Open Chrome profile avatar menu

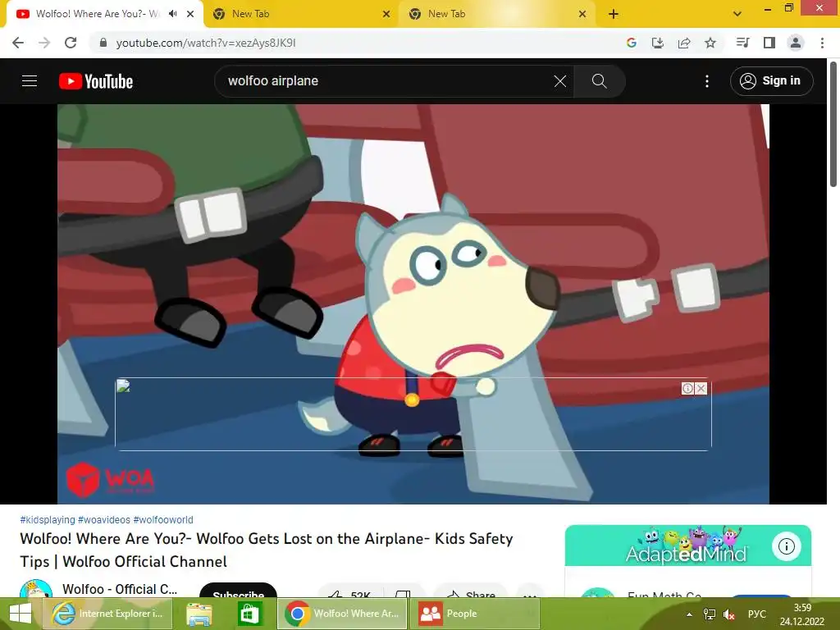[x=796, y=43]
